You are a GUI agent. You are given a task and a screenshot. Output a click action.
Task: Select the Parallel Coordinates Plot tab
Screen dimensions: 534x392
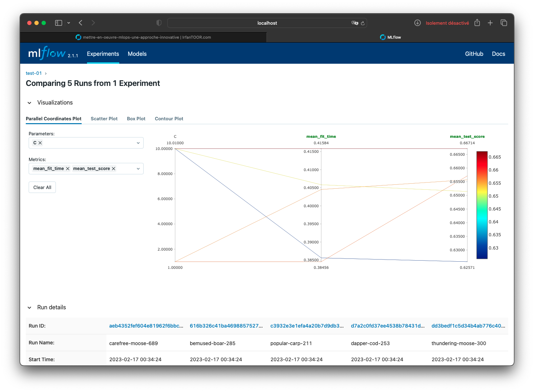coord(54,118)
